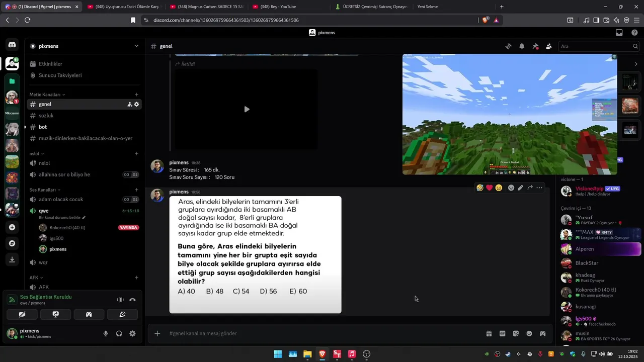Open the help question mark icon
This screenshot has height=362, width=644.
[x=634, y=33]
